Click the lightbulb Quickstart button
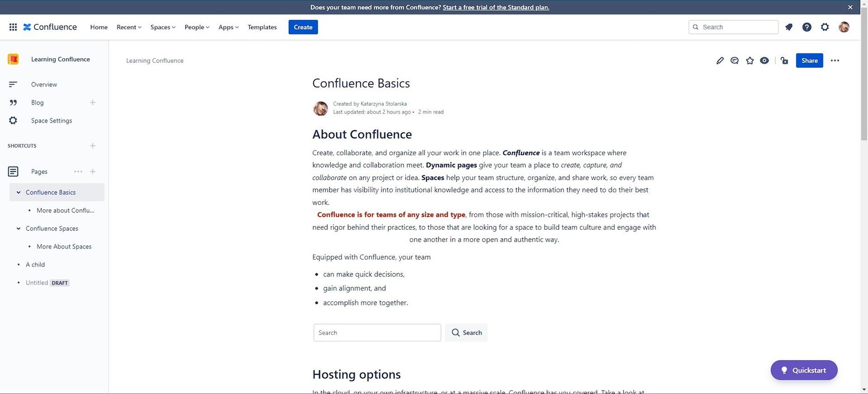 pyautogui.click(x=804, y=370)
